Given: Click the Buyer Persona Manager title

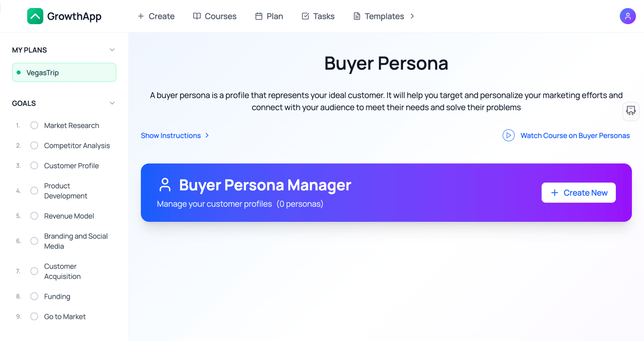Looking at the screenshot, I should (x=265, y=185).
